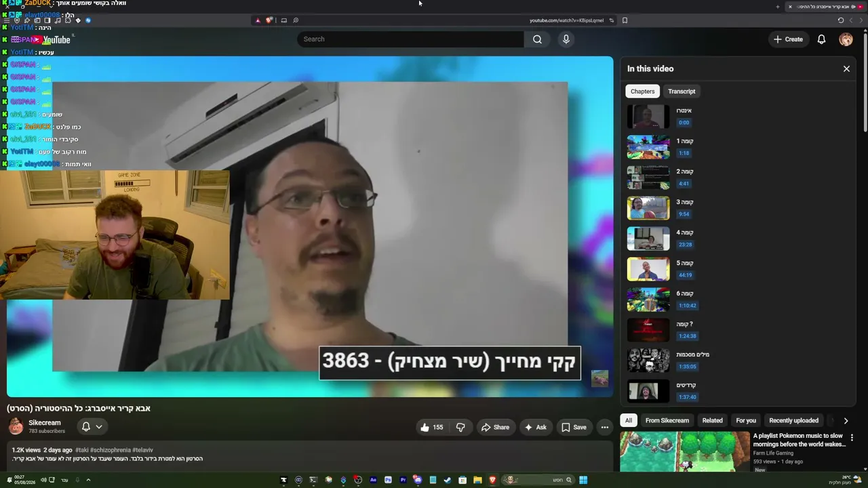868x488 pixels.
Task: Open File Explorer from the taskbar
Action: pyautogui.click(x=477, y=480)
